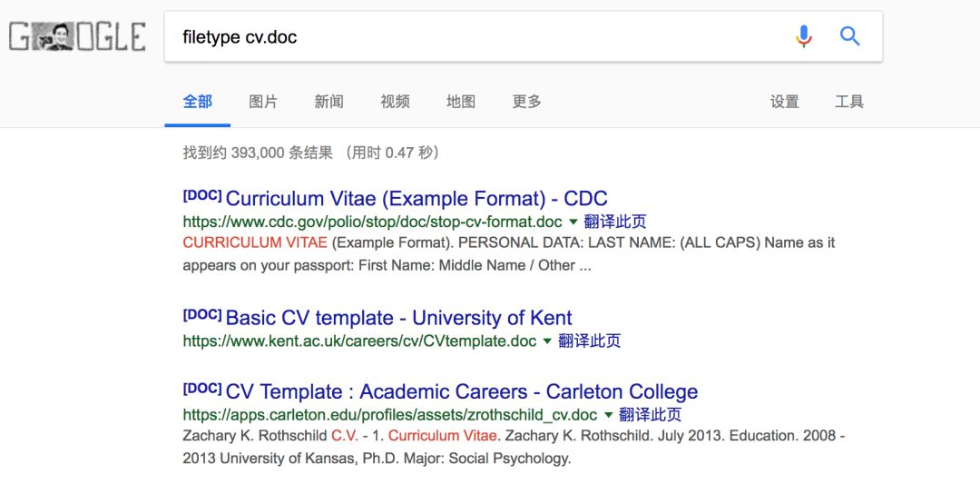The height and width of the screenshot is (494, 980).
Task: Expand dropdown arrow next to cdc.gov URL
Action: 573,222
